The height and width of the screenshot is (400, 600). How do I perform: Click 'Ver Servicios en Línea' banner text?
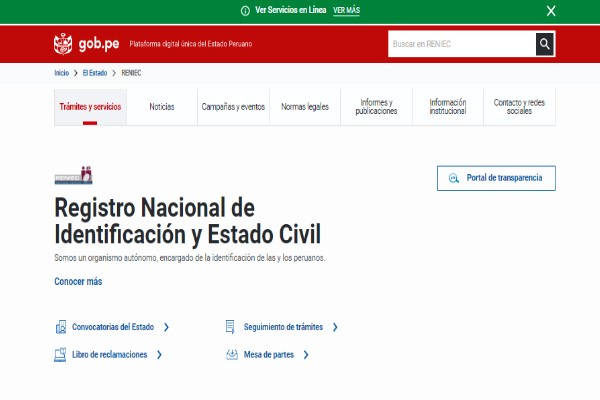[x=290, y=10]
